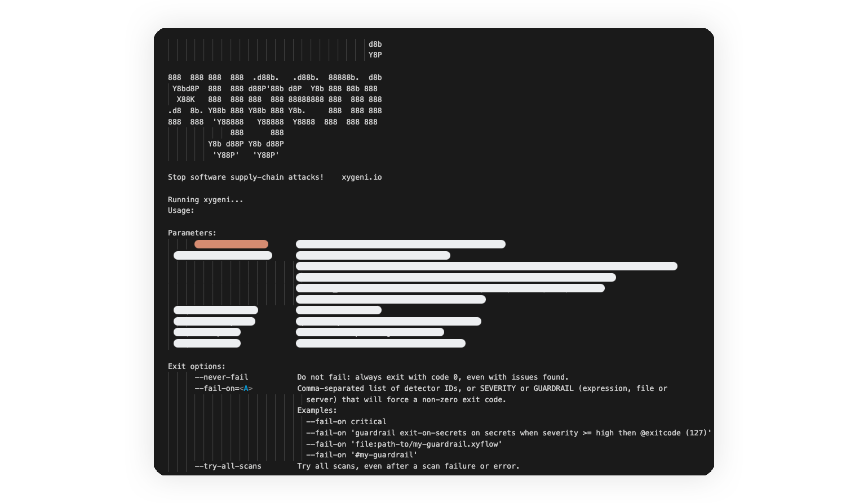Select the '--fail-on=<A>' option text

224,389
